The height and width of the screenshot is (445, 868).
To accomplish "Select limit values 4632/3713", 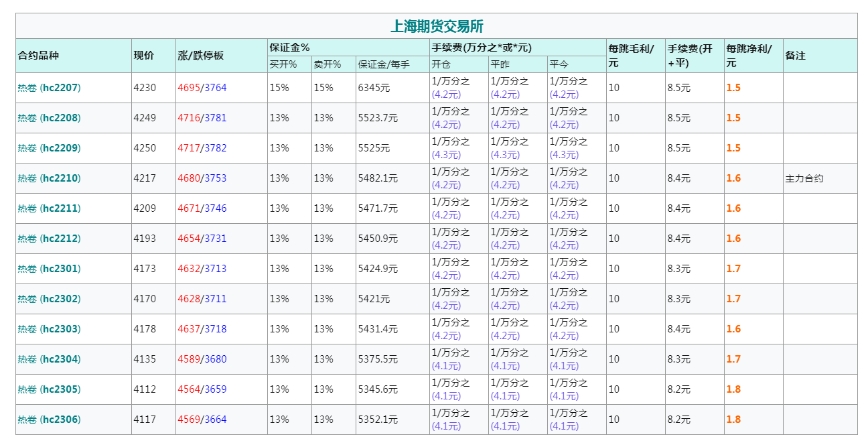I will [202, 269].
